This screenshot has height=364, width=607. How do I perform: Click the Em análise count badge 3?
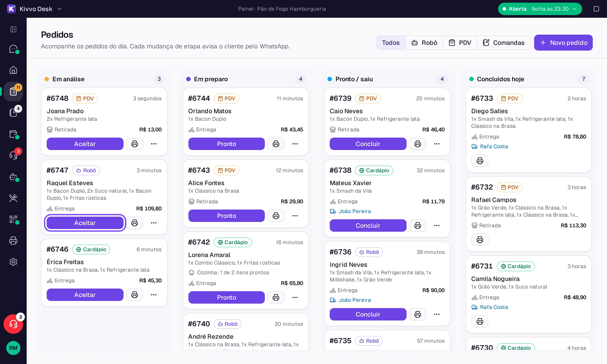tap(159, 79)
